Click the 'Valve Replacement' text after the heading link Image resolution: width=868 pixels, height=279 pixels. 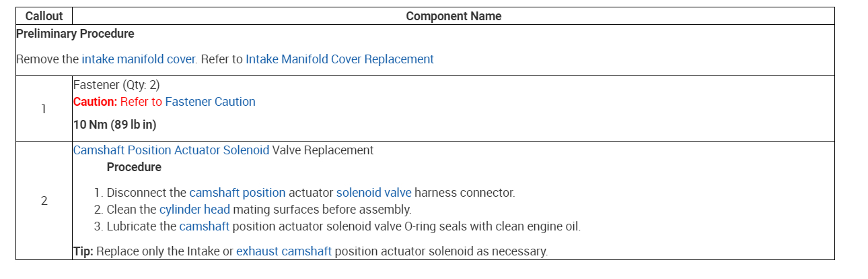(322, 150)
